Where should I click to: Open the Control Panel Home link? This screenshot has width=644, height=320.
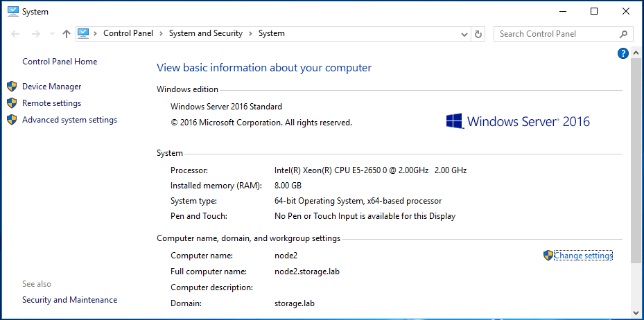pyautogui.click(x=60, y=62)
